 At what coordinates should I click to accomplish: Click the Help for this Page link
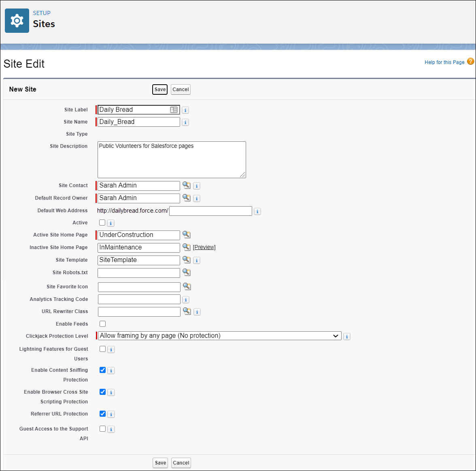tap(444, 62)
